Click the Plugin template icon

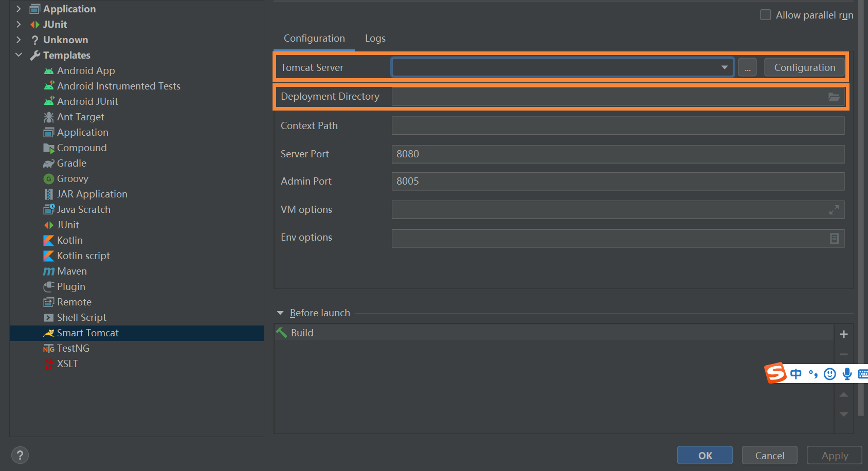(x=49, y=286)
